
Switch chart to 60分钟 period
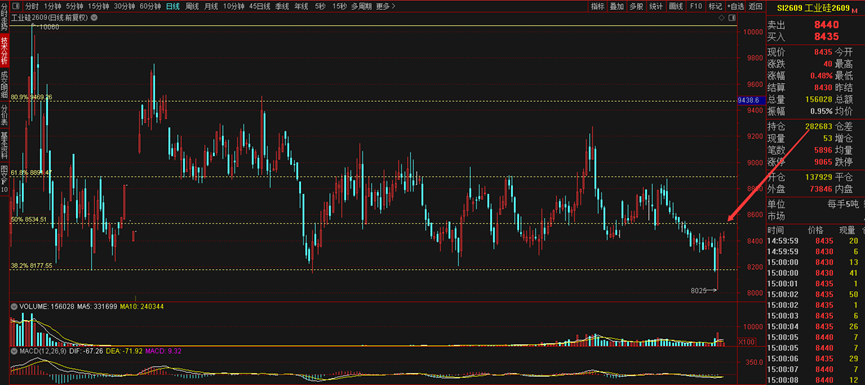151,7
